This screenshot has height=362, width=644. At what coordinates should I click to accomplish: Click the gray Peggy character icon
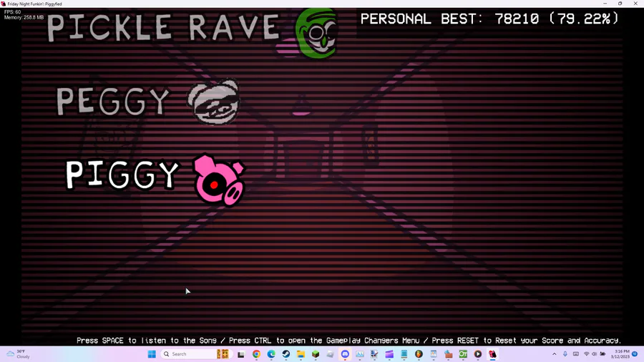tap(214, 102)
